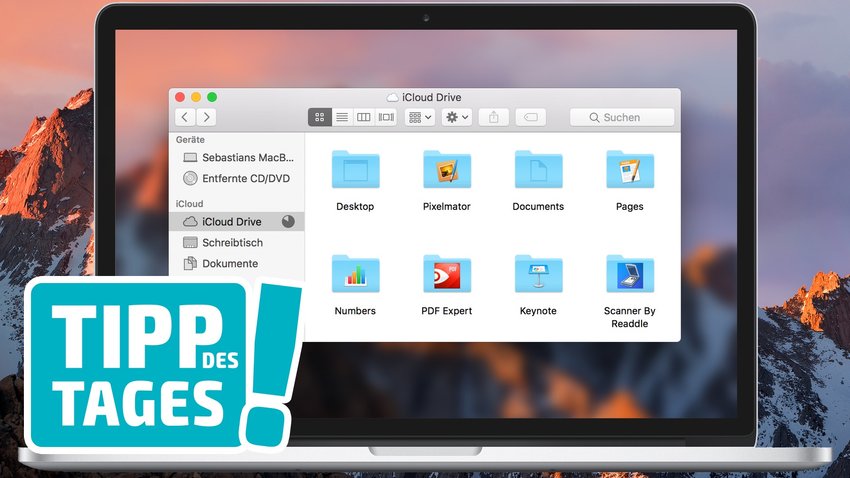Image resolution: width=850 pixels, height=478 pixels.
Task: Switch to icon view
Action: click(x=320, y=117)
